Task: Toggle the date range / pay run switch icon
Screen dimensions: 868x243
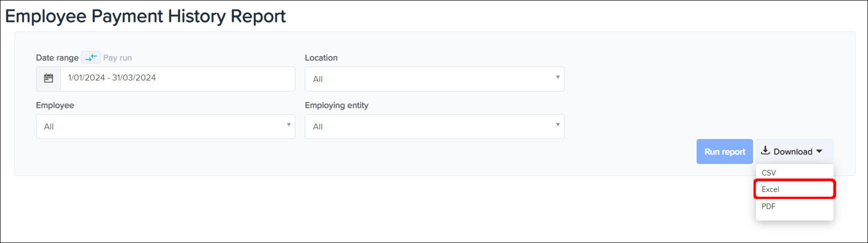Action: [91, 57]
